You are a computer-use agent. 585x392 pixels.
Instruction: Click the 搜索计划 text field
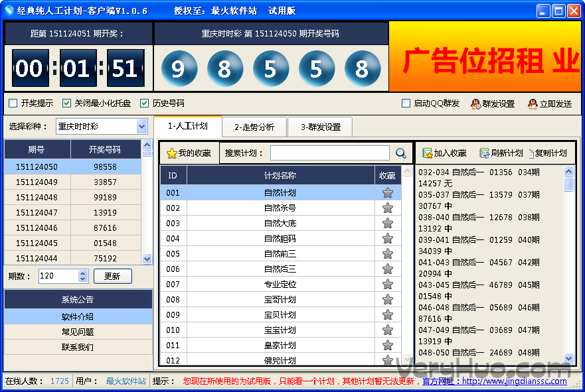point(329,153)
